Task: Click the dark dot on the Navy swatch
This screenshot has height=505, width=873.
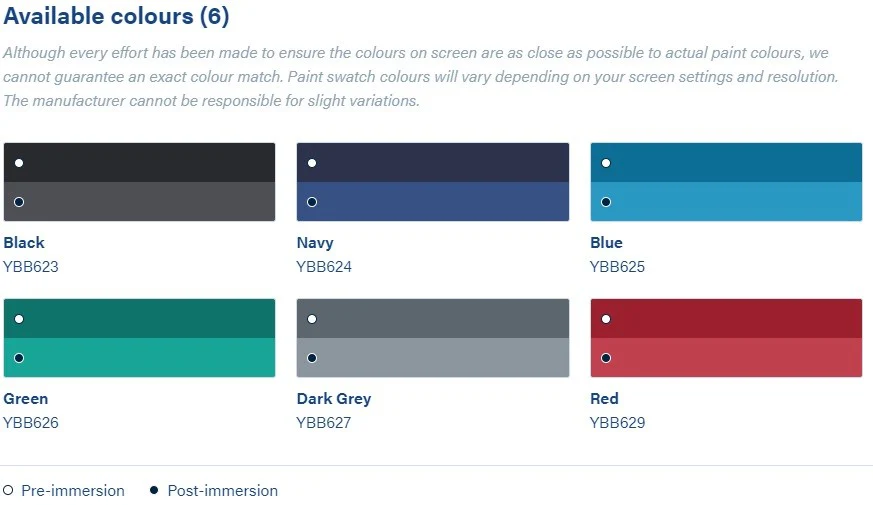Action: click(x=312, y=202)
